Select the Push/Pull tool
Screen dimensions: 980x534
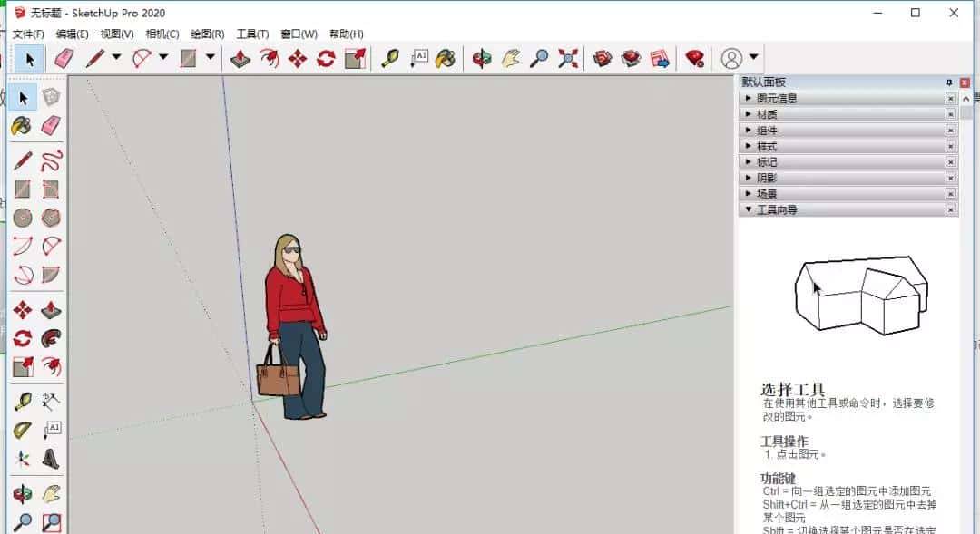click(238, 58)
